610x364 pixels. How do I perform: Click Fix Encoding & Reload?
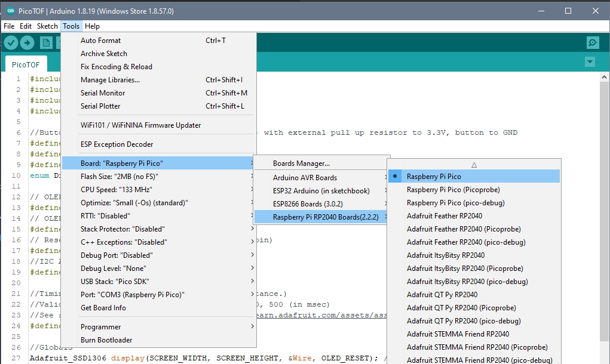point(159,67)
